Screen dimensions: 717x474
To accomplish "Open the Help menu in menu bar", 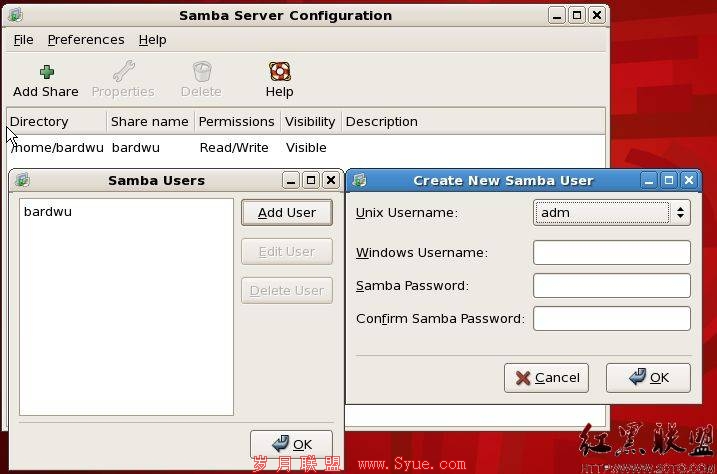I will click(x=152, y=40).
